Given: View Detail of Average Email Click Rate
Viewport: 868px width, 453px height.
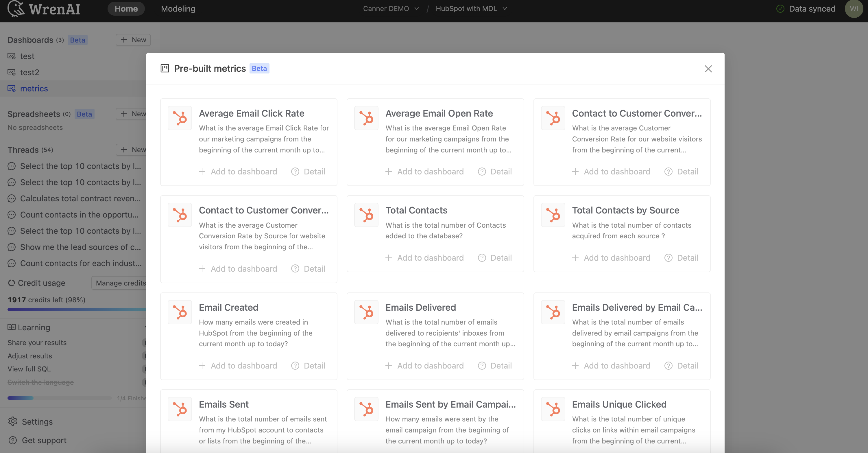Looking at the screenshot, I should pyautogui.click(x=308, y=172).
